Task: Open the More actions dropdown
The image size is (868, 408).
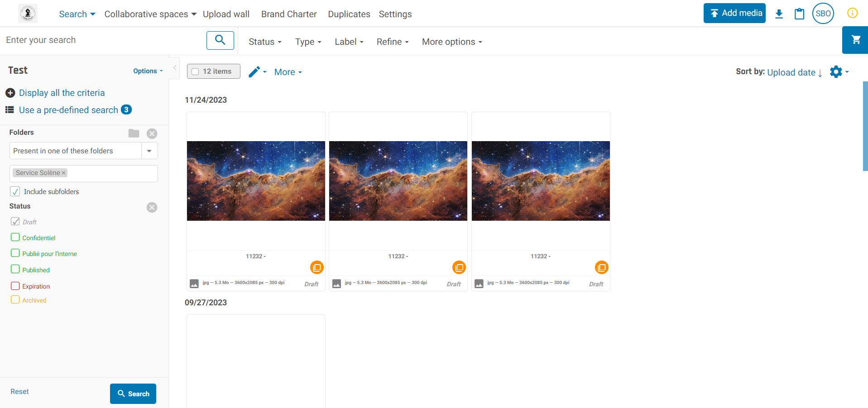Action: click(288, 72)
